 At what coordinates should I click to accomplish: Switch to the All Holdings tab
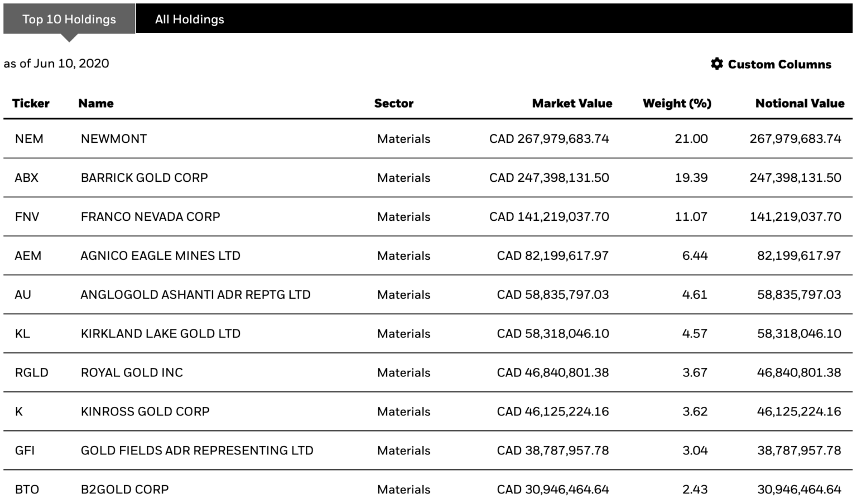tap(189, 19)
